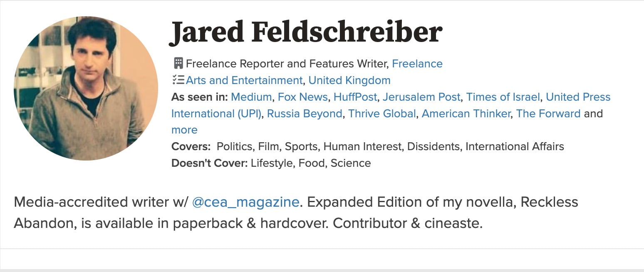This screenshot has height=272, width=644.
Task: Open the @cea_magazine handle link
Action: pyautogui.click(x=245, y=202)
